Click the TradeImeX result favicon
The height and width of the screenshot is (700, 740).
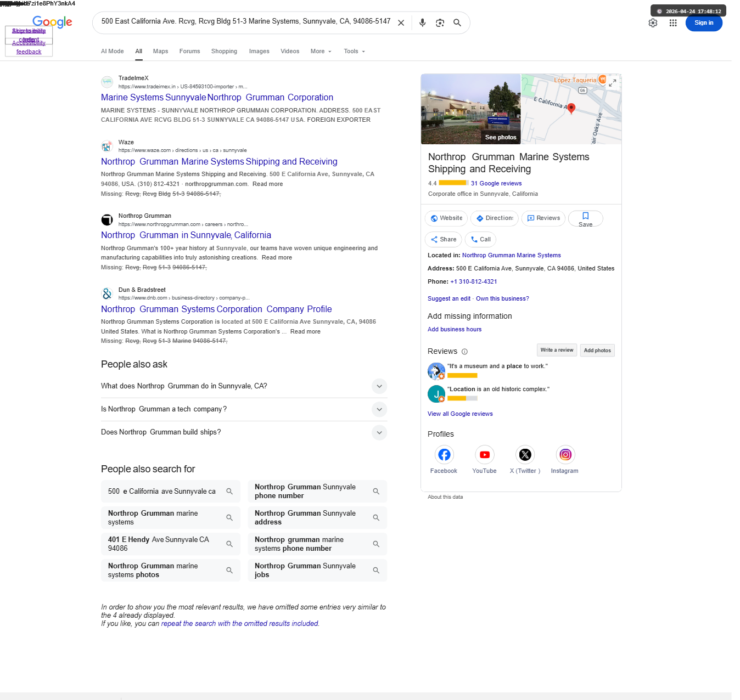pyautogui.click(x=107, y=82)
